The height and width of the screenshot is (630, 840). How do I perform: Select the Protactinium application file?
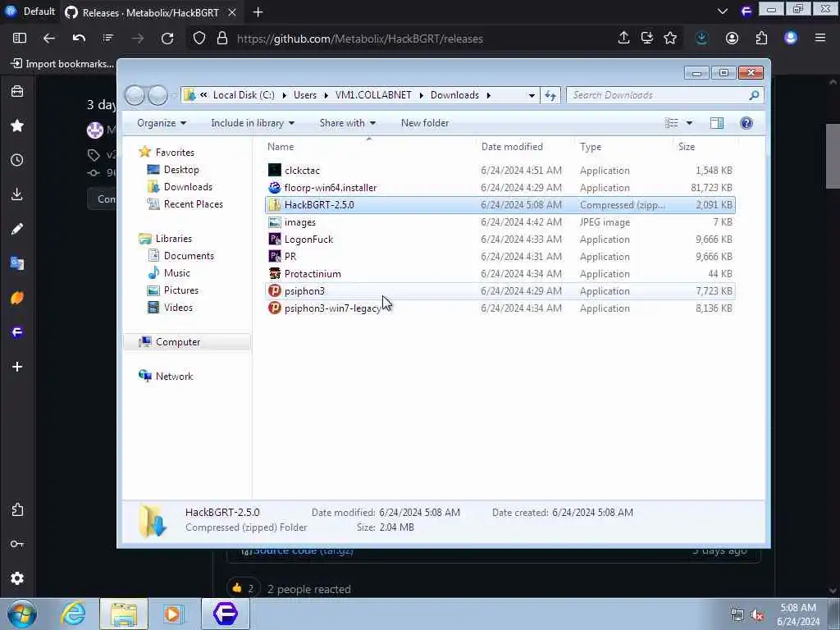[500, 274]
